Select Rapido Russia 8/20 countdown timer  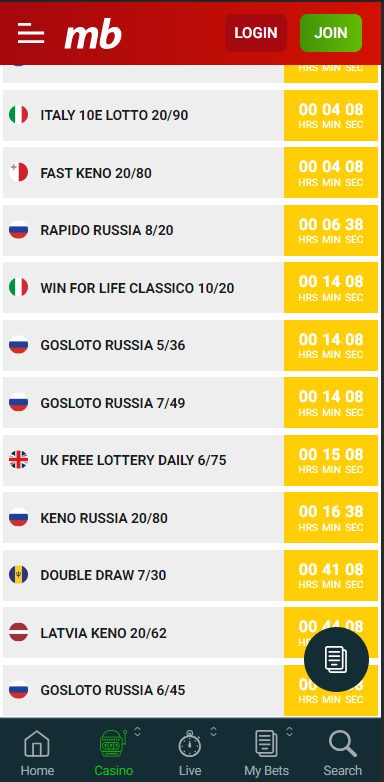331,230
